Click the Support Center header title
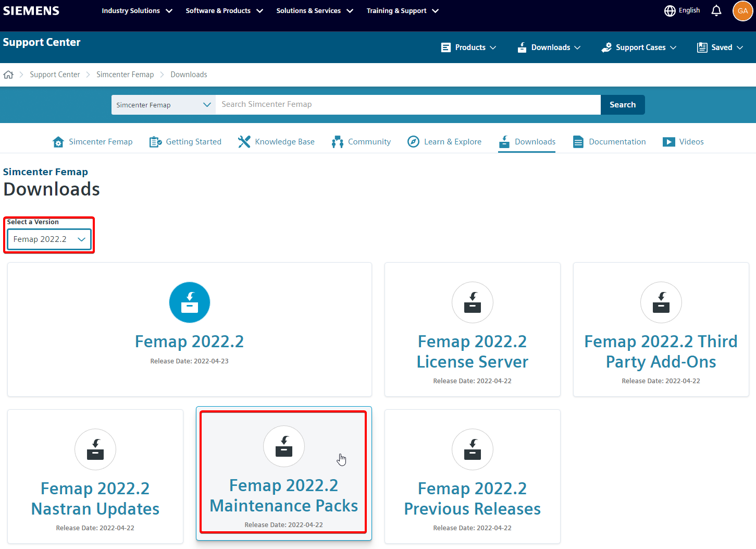756x549 pixels. (42, 42)
